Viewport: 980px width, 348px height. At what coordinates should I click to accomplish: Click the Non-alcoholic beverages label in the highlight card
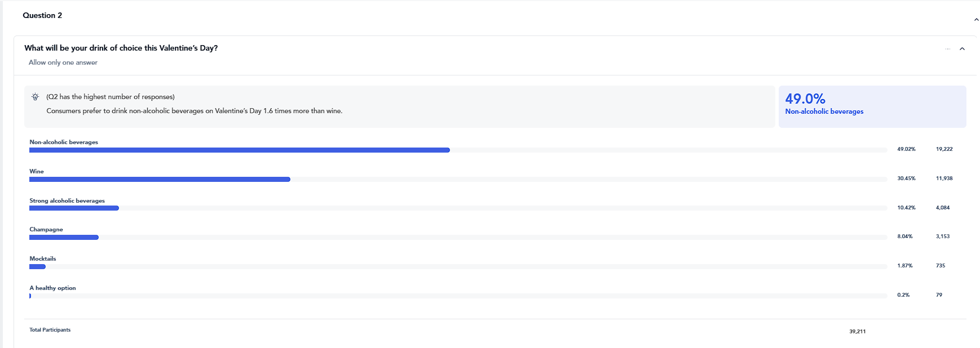(x=824, y=111)
